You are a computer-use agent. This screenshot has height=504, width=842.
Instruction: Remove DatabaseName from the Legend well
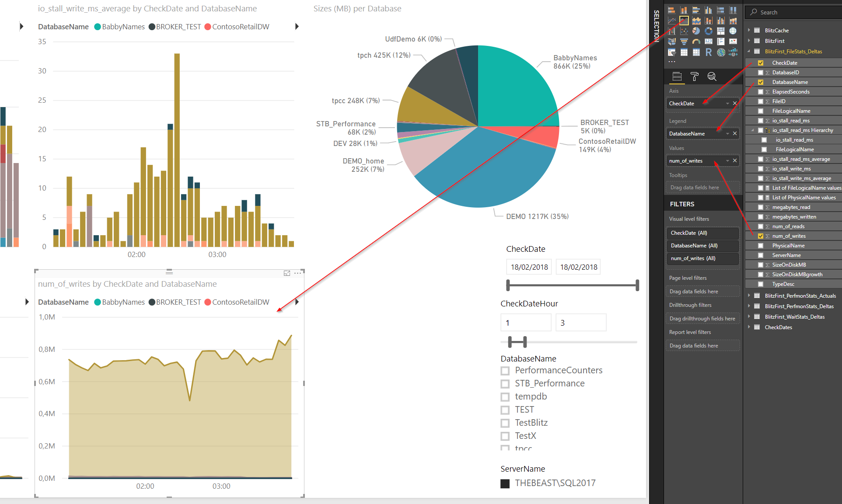tap(735, 134)
